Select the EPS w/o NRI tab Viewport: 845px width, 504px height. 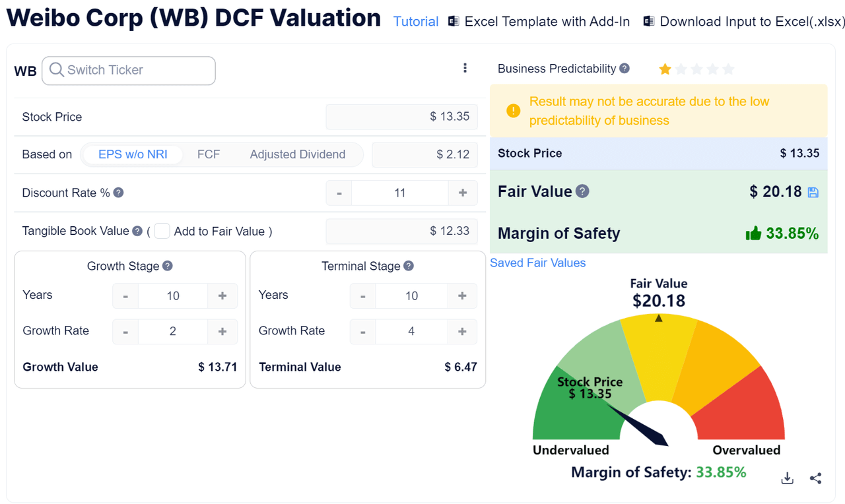[133, 154]
